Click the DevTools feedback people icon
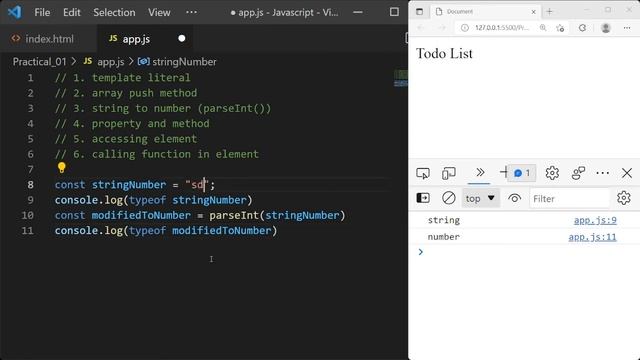 [x=578, y=173]
